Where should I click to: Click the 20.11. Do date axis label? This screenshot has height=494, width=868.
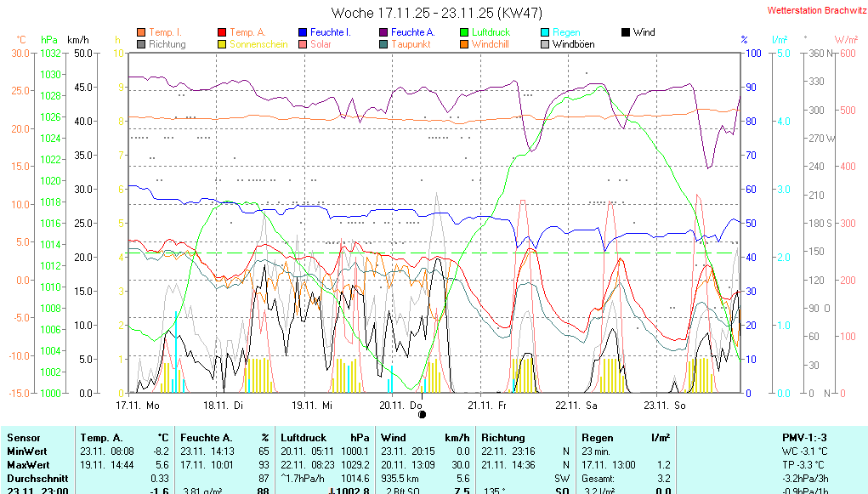[x=401, y=406]
